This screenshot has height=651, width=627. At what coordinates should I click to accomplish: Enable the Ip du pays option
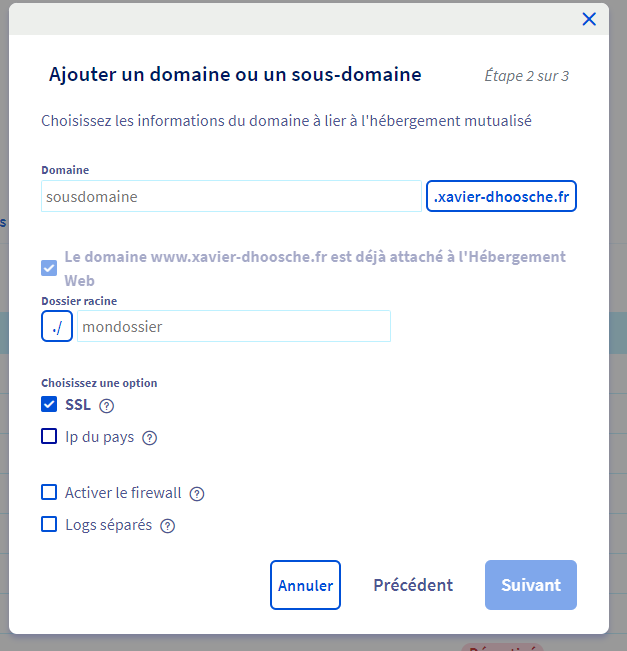click(x=49, y=436)
